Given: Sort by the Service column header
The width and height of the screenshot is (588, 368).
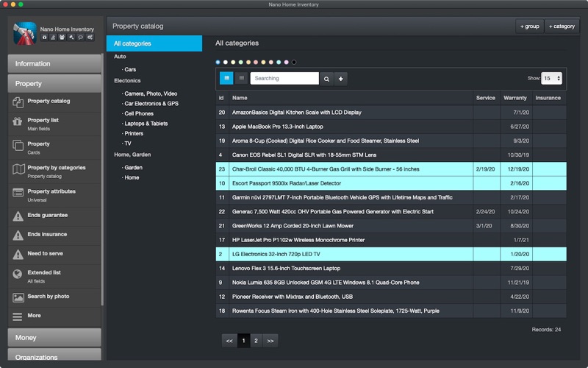Looking at the screenshot, I should coord(486,98).
